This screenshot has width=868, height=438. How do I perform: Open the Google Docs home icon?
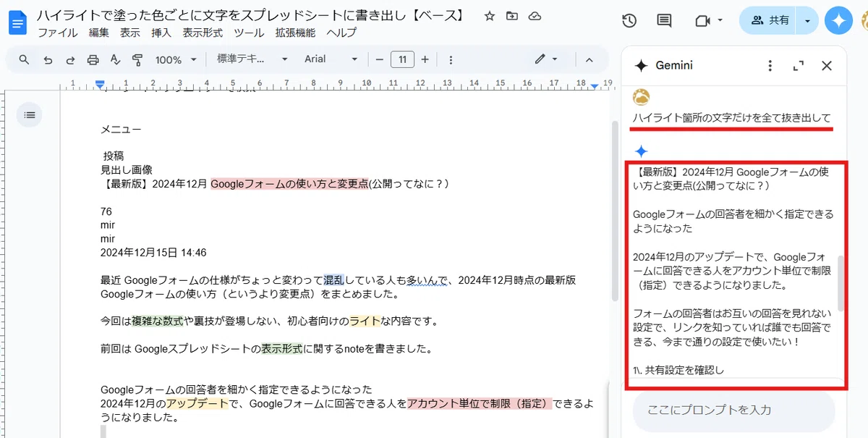pyautogui.click(x=17, y=22)
